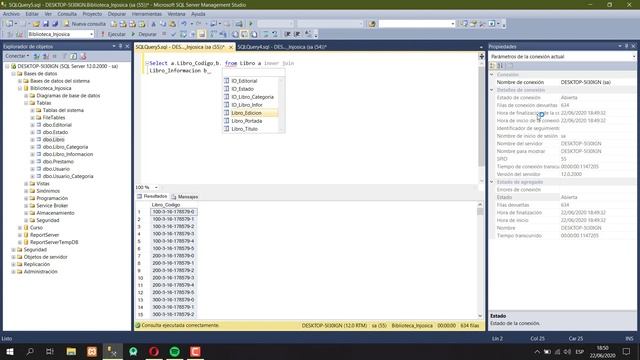Click the results grid vertical scrollbar
The image size is (640, 360).
[x=480, y=260]
